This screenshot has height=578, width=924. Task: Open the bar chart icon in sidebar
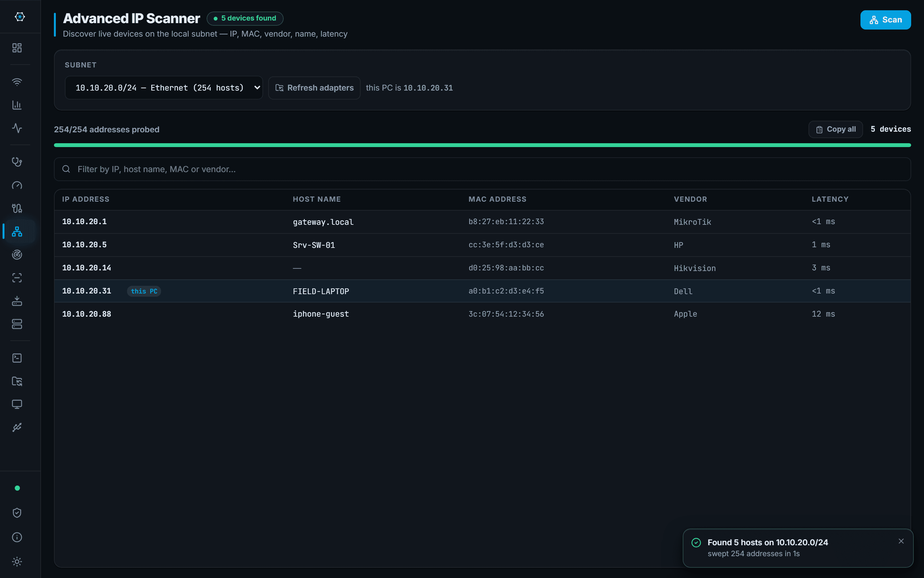point(17,105)
